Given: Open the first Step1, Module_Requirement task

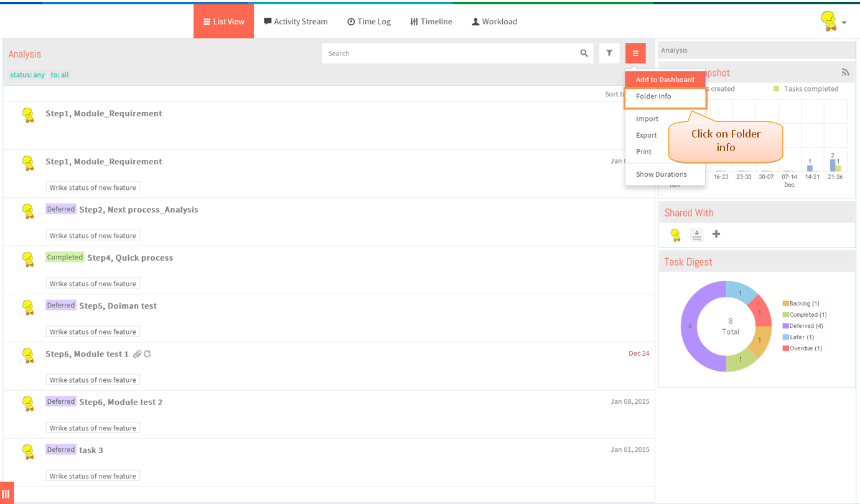Looking at the screenshot, I should point(103,113).
